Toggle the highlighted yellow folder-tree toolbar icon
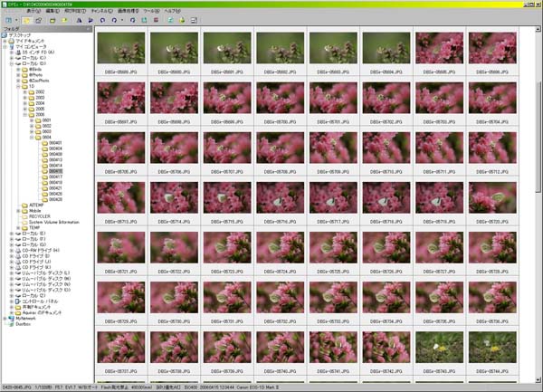 26,21
